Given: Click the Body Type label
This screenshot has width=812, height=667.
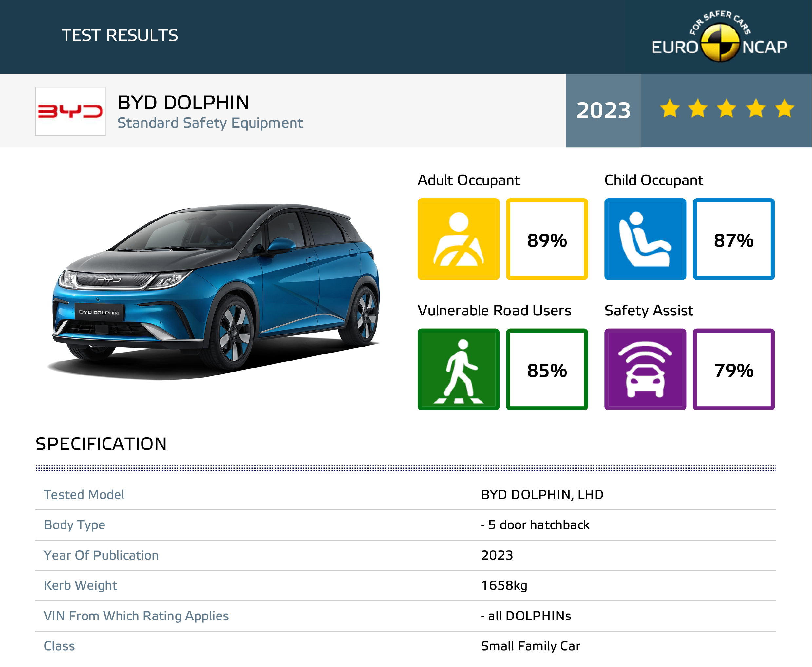Looking at the screenshot, I should click(74, 525).
